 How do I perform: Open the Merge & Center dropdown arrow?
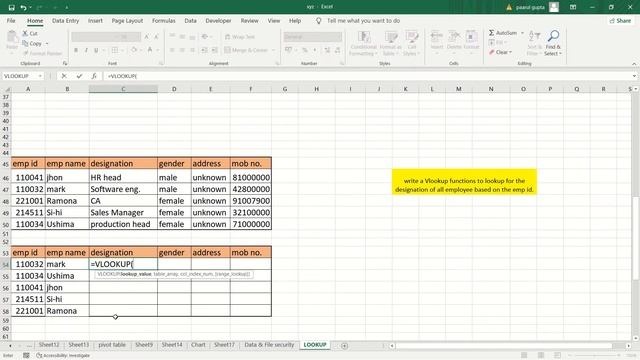click(273, 50)
